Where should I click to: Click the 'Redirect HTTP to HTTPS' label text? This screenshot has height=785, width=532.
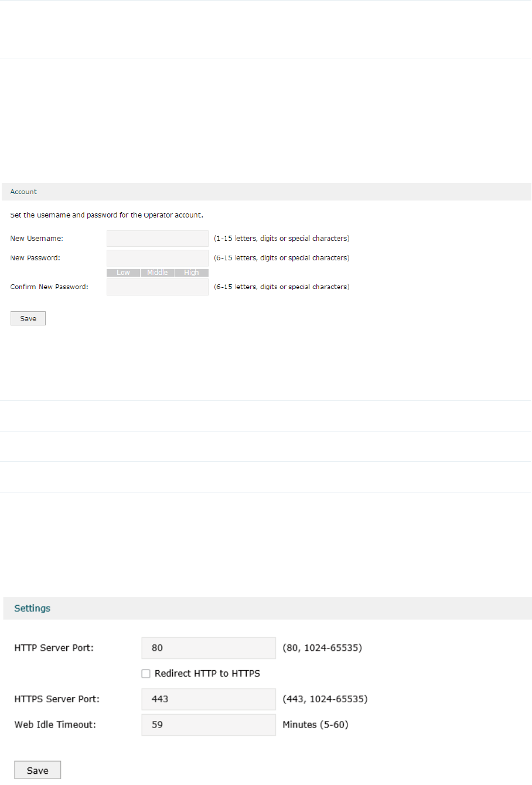pyautogui.click(x=207, y=674)
